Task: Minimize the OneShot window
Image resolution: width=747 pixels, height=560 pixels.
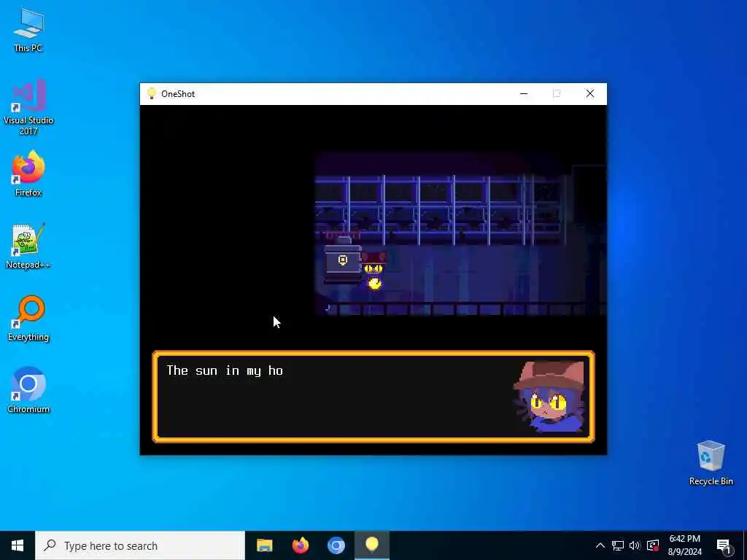Action: click(x=524, y=94)
